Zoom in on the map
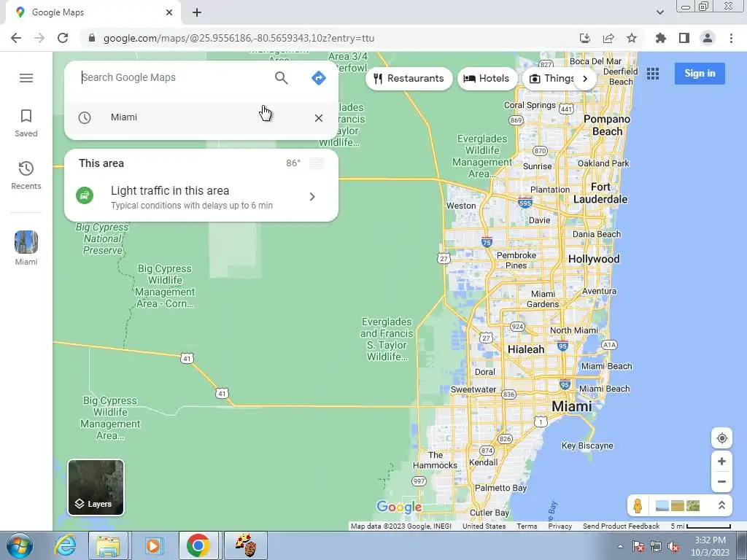 (x=721, y=462)
